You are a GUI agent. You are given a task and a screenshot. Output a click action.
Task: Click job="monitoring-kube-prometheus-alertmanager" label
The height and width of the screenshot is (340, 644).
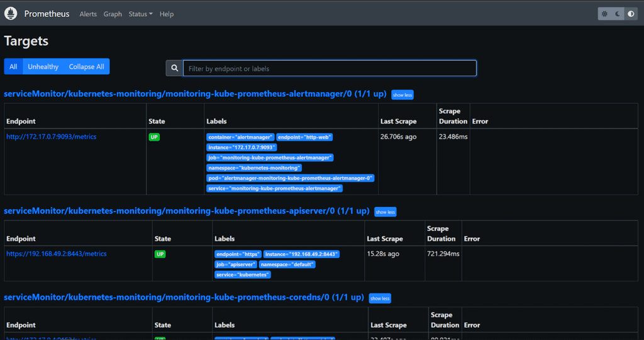pyautogui.click(x=270, y=157)
